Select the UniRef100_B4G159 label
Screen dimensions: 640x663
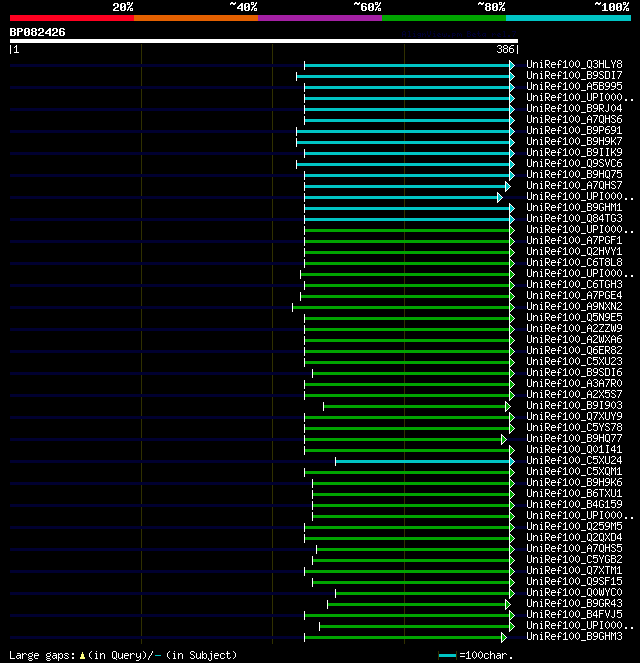[574, 504]
